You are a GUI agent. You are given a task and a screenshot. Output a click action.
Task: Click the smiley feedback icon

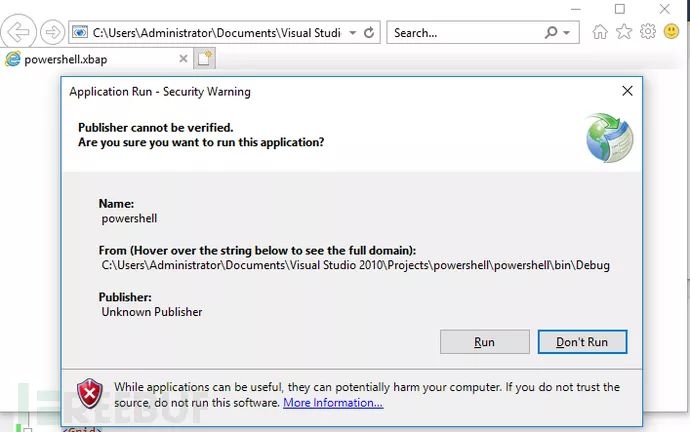[672, 32]
